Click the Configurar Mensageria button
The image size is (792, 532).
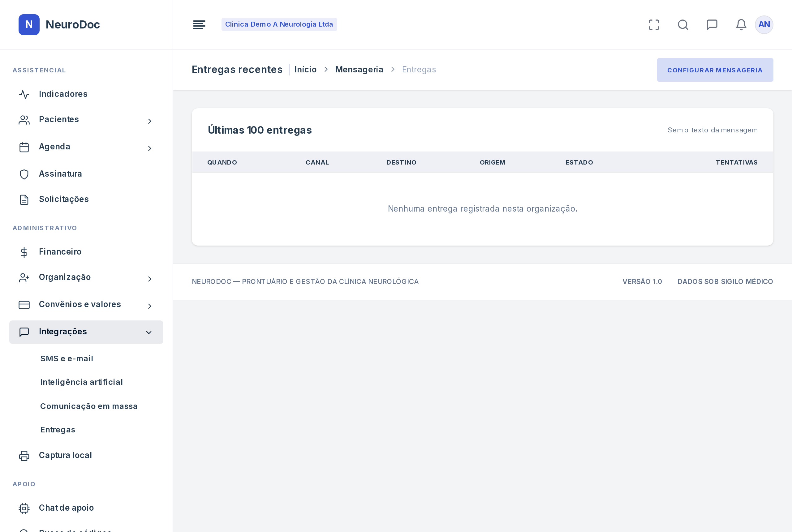click(715, 70)
